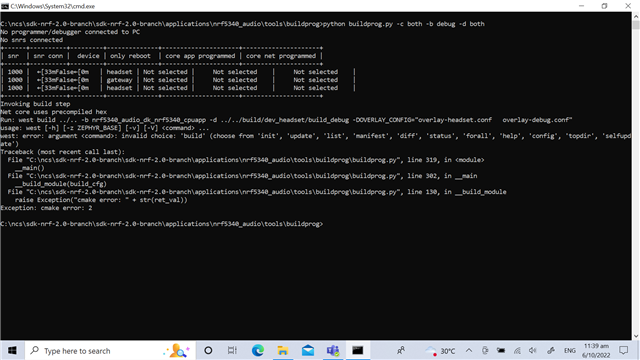Image resolution: width=640 pixels, height=360 pixels.
Task: Open the People icon in taskbar
Action: tap(401, 350)
